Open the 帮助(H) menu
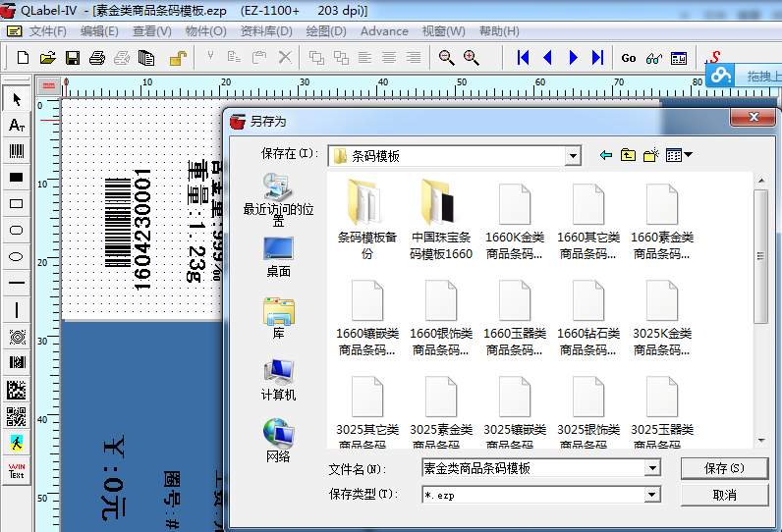 (x=499, y=31)
